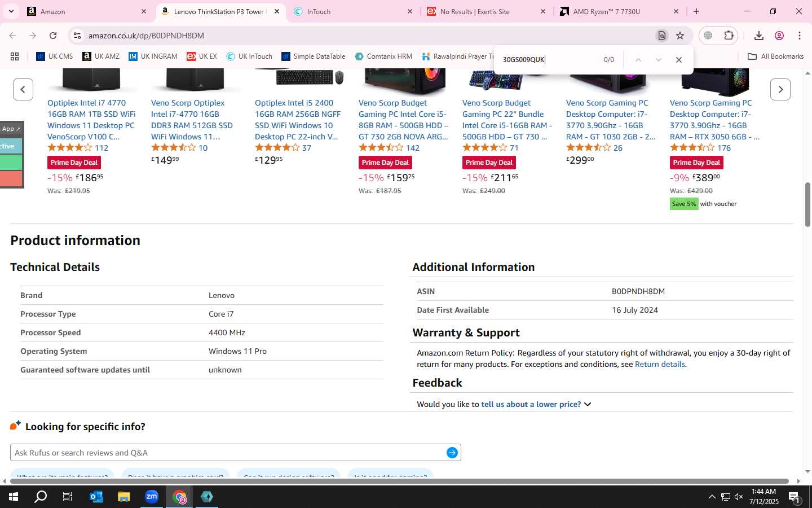Screen dimensions: 812x508
Task: Switch to the InTouch tab
Action: 353,11
